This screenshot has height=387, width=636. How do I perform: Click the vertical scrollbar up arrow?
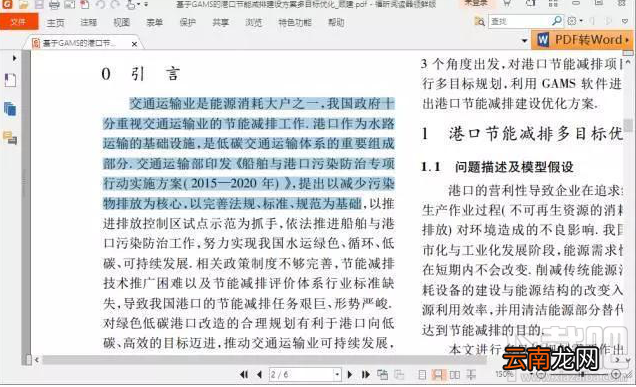click(628, 62)
